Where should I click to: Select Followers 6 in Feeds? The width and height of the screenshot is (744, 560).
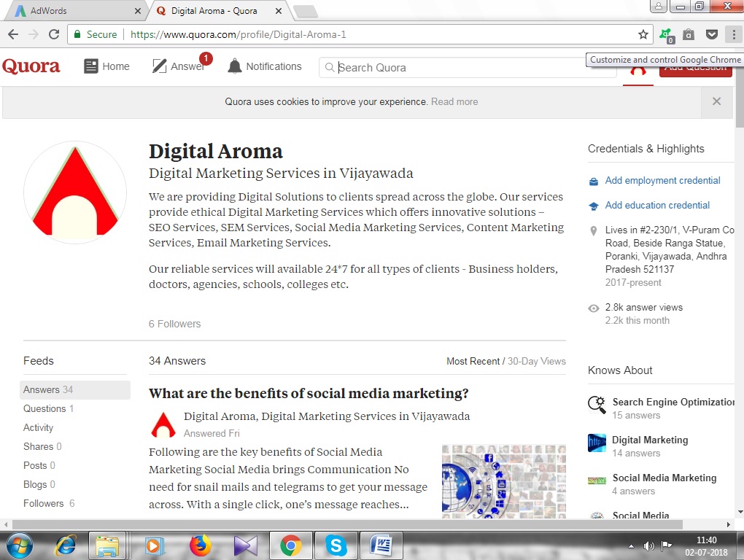(x=49, y=504)
